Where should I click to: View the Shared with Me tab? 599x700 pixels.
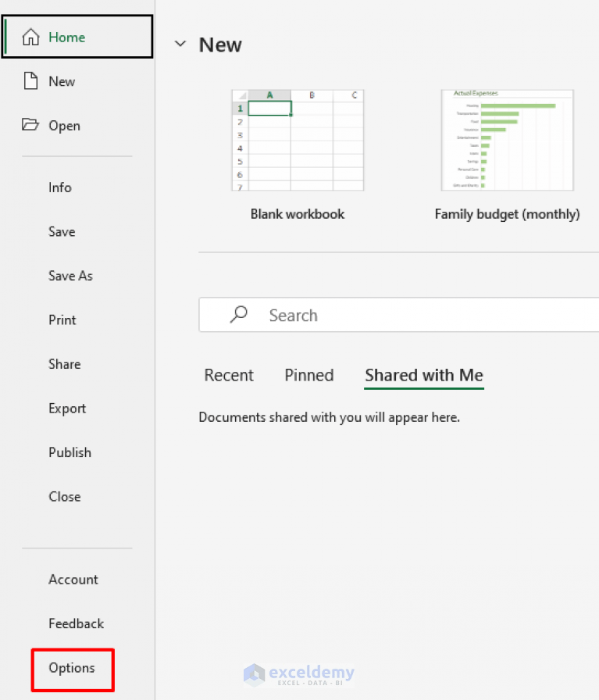point(423,375)
